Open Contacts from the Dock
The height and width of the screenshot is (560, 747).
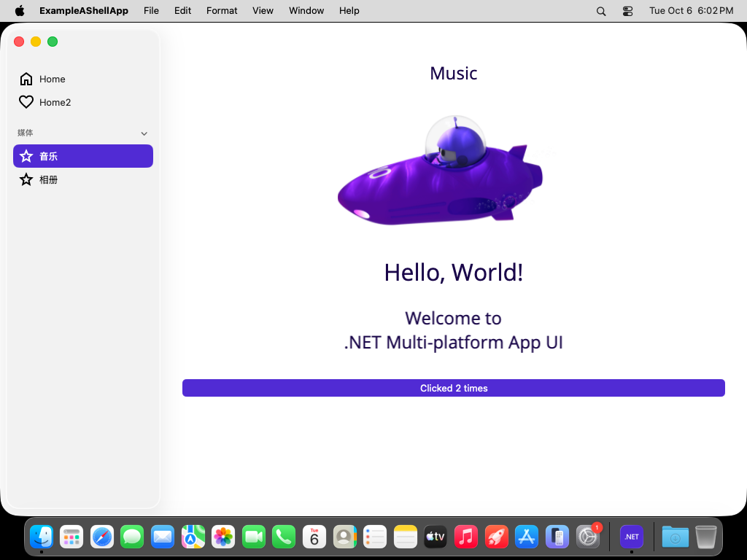point(345,537)
